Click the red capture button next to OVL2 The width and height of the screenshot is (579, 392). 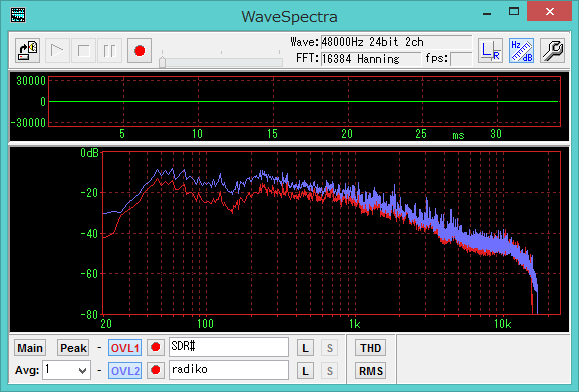coord(156,370)
